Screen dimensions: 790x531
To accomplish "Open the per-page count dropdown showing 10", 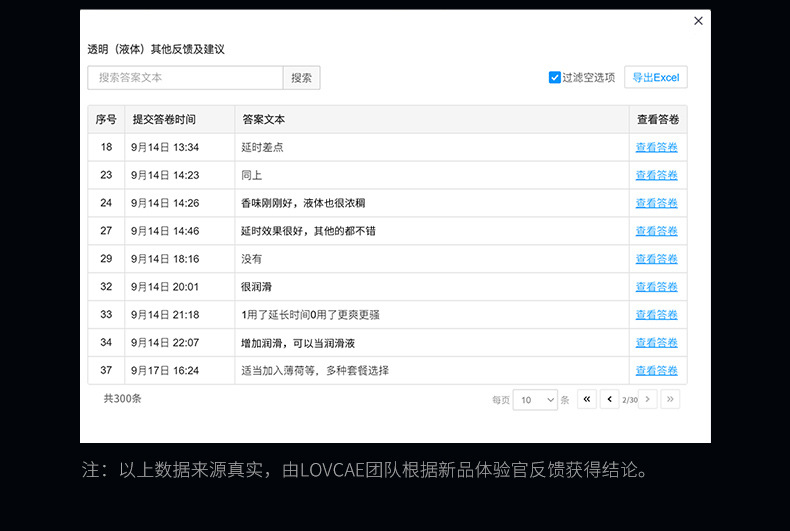I will coord(535,399).
